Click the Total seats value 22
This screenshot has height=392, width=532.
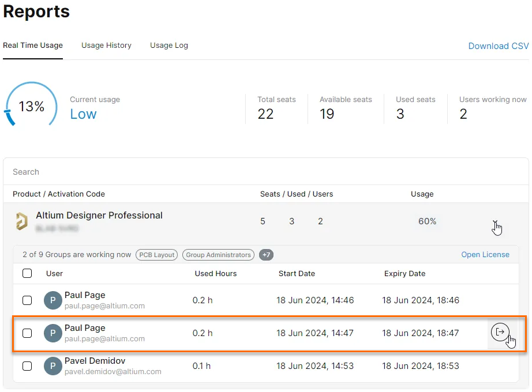[265, 114]
